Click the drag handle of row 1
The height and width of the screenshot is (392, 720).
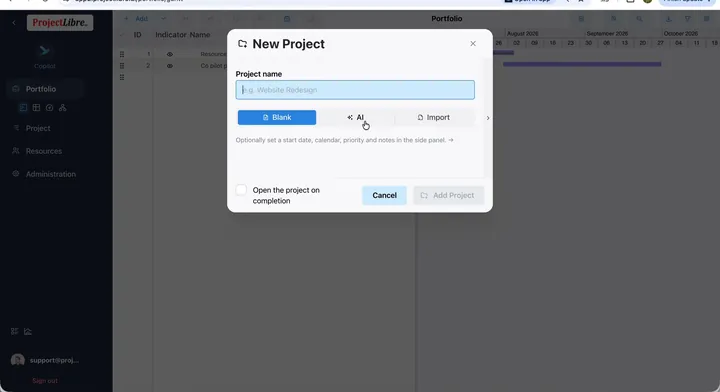122,54
